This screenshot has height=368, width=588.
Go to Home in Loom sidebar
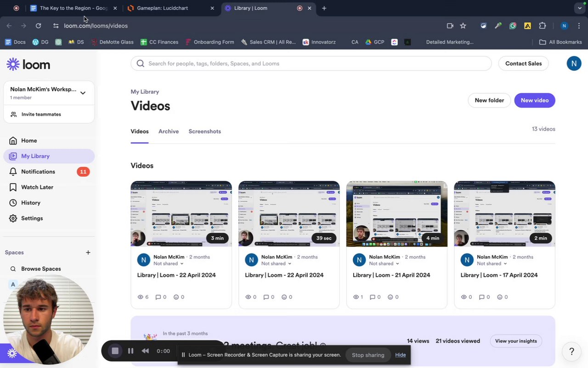click(x=29, y=141)
